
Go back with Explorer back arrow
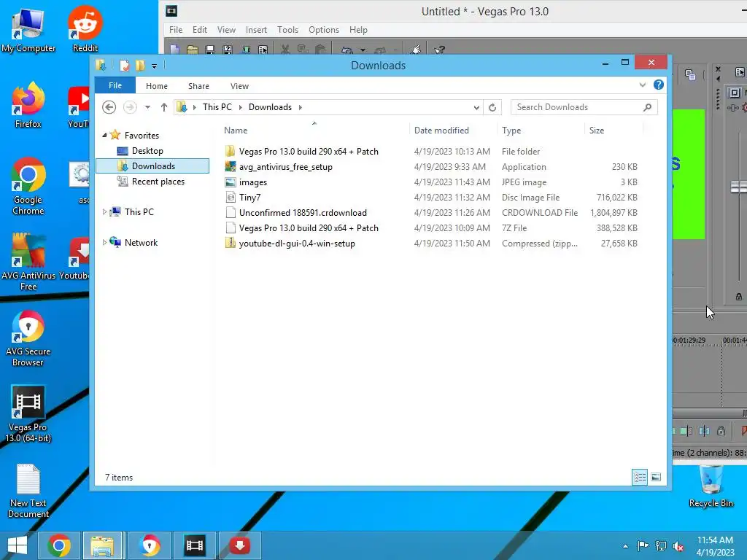coord(109,107)
